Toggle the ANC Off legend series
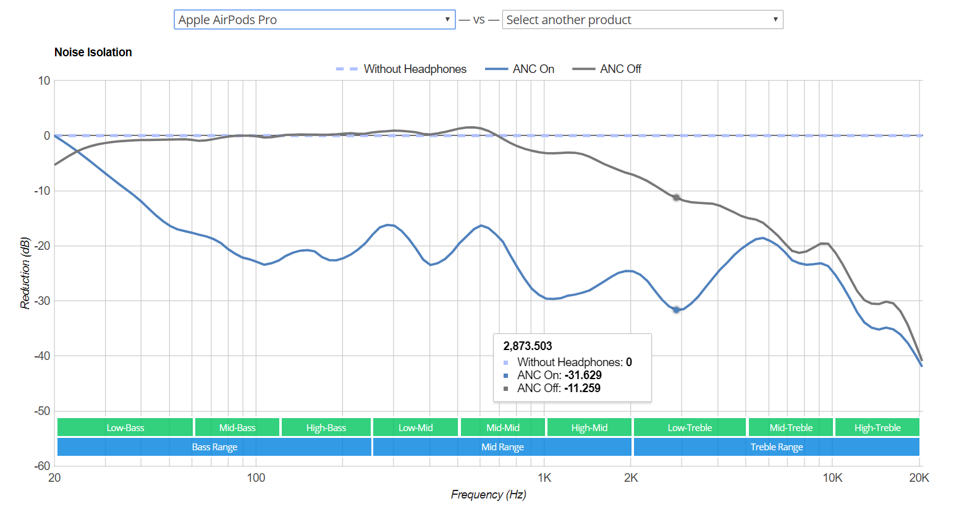 click(x=607, y=69)
